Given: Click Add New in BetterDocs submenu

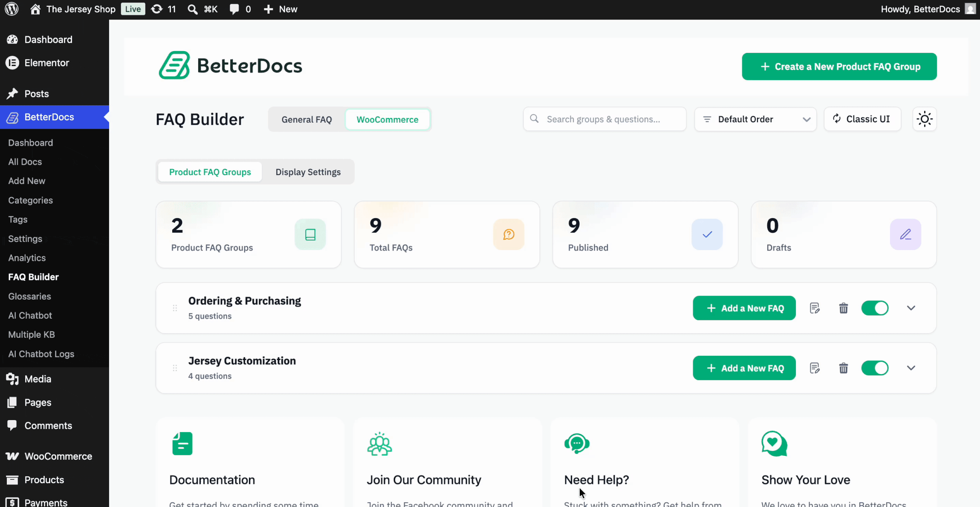Looking at the screenshot, I should click(x=26, y=181).
